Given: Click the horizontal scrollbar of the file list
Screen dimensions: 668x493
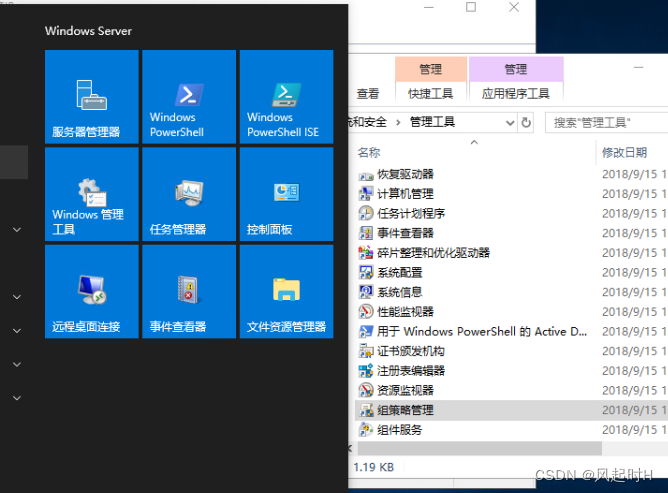Looking at the screenshot, I should pos(480,448).
